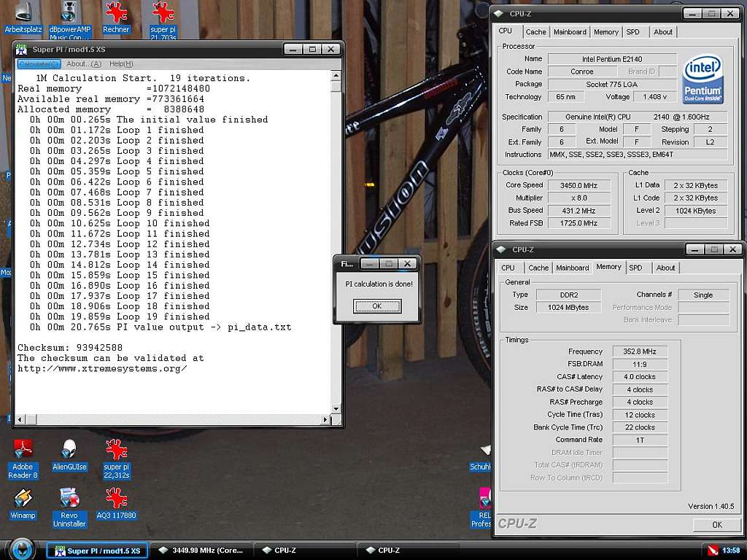Click the Version 1.40.5 label
Viewport: 747px width, 560px height.
pos(711,506)
